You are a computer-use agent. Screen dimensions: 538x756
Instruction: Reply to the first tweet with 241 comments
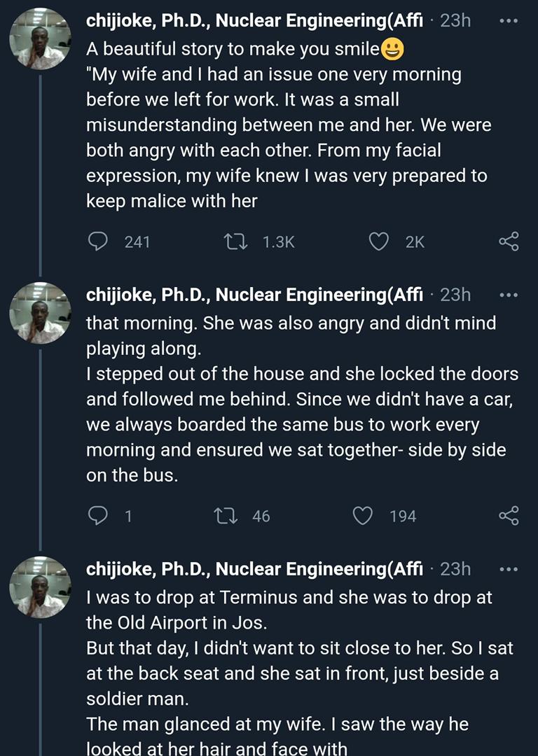pos(98,241)
